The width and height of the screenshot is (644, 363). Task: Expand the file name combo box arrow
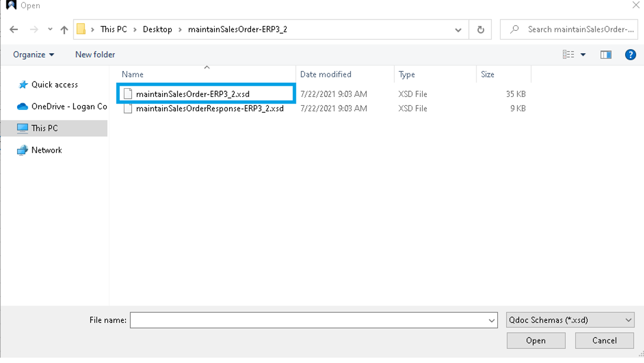click(x=491, y=320)
